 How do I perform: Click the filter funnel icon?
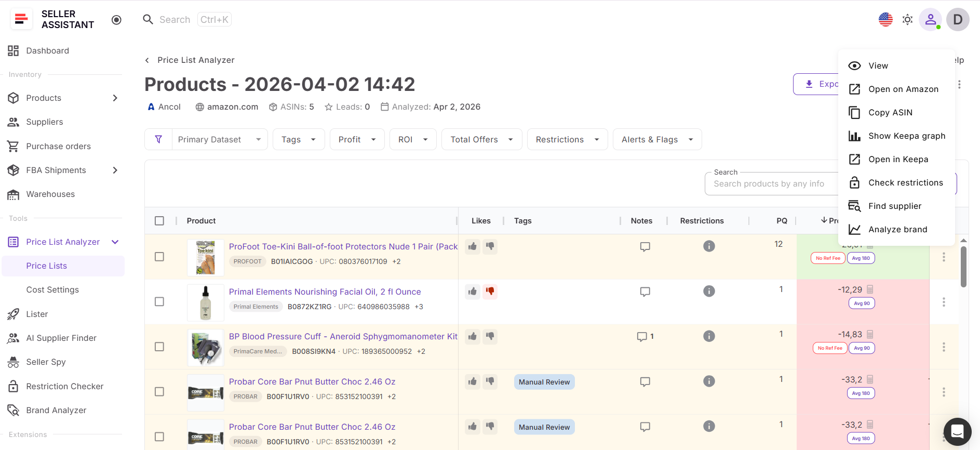tap(158, 139)
